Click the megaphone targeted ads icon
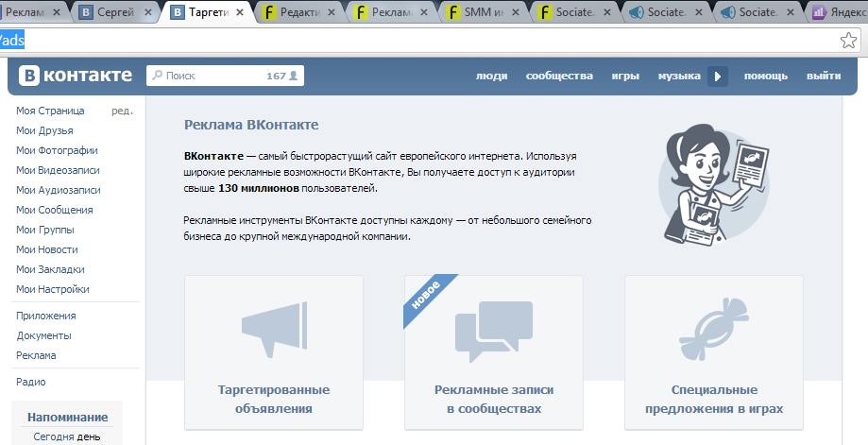Image resolution: width=868 pixels, height=445 pixels. [x=274, y=330]
